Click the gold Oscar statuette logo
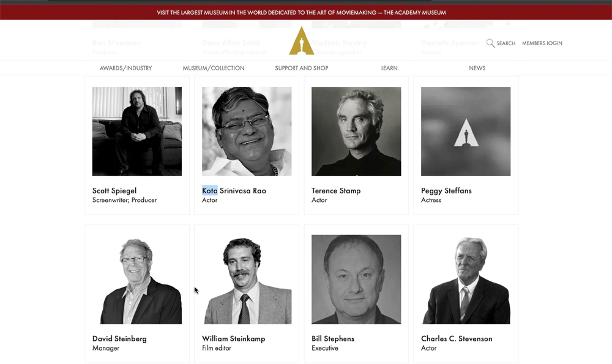Screen dimensions: 612x364 (301, 40)
